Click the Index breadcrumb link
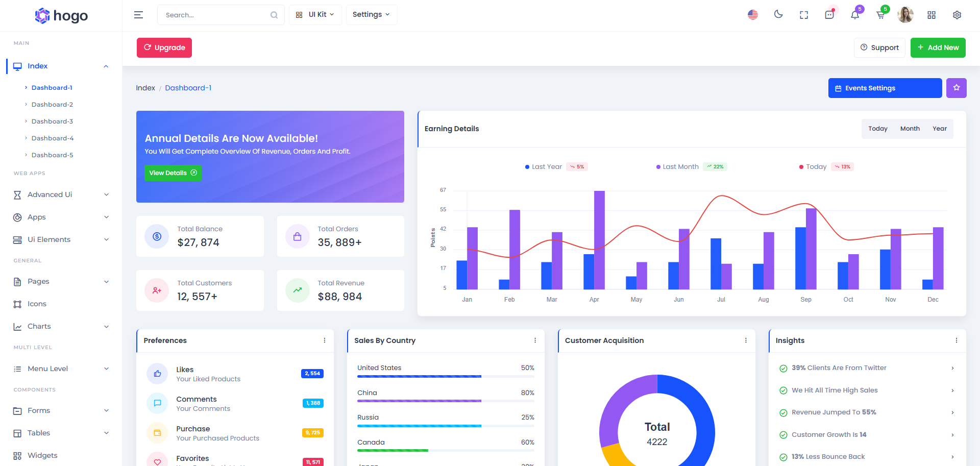The image size is (980, 466). 145,88
